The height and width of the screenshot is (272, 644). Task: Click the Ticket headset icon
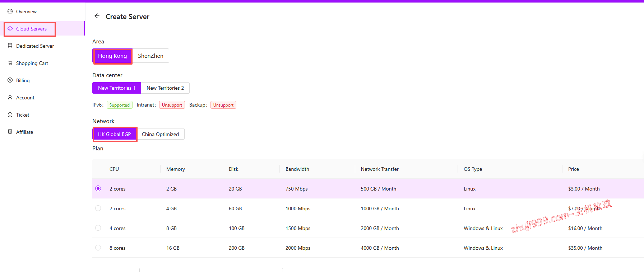(10, 115)
